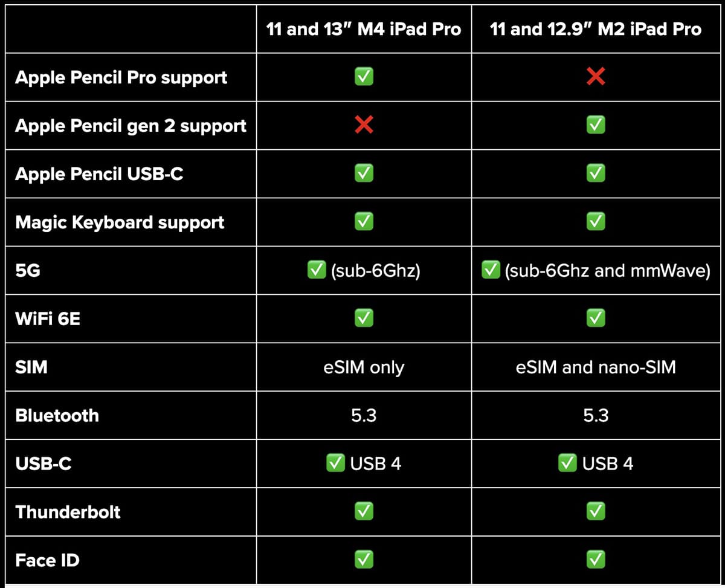Click the eSIM only cell text

pyautogui.click(x=364, y=367)
